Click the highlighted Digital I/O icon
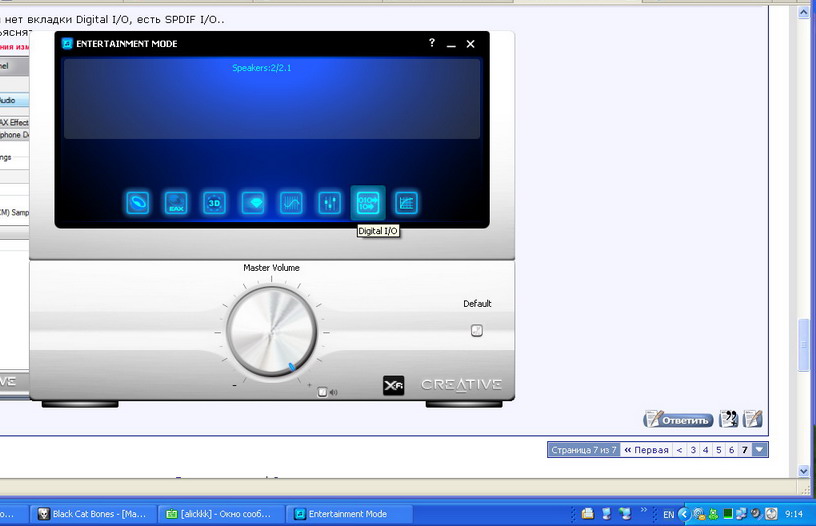 pyautogui.click(x=368, y=202)
